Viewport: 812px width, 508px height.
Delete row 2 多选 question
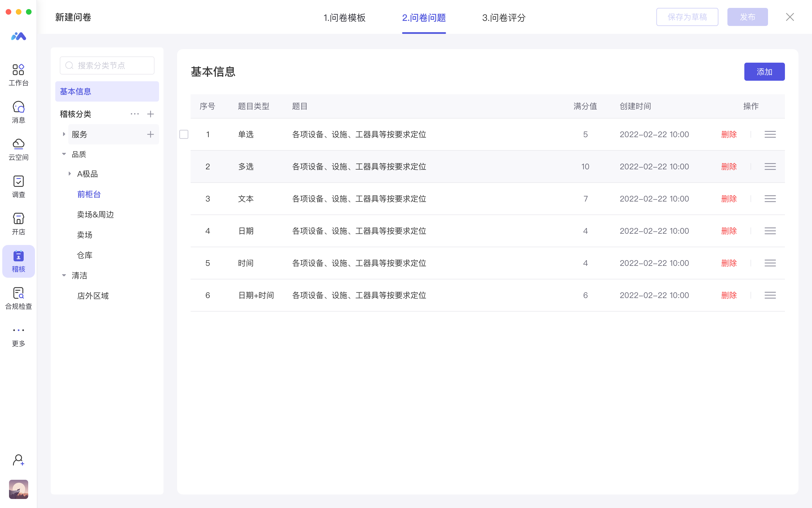[729, 167]
